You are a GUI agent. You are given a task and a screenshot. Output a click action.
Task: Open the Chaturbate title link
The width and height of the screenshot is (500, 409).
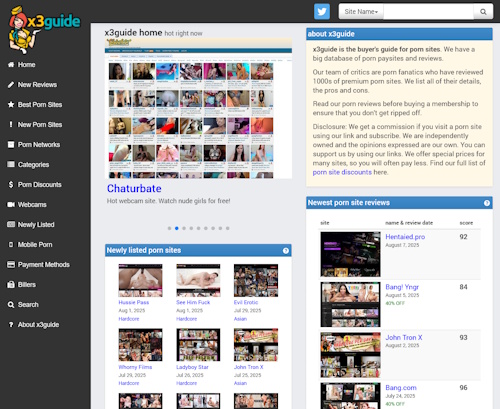134,189
